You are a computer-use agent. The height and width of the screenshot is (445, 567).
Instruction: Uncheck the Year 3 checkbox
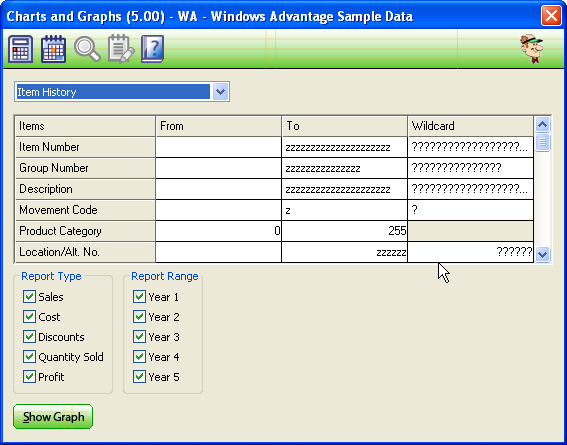[139, 337]
